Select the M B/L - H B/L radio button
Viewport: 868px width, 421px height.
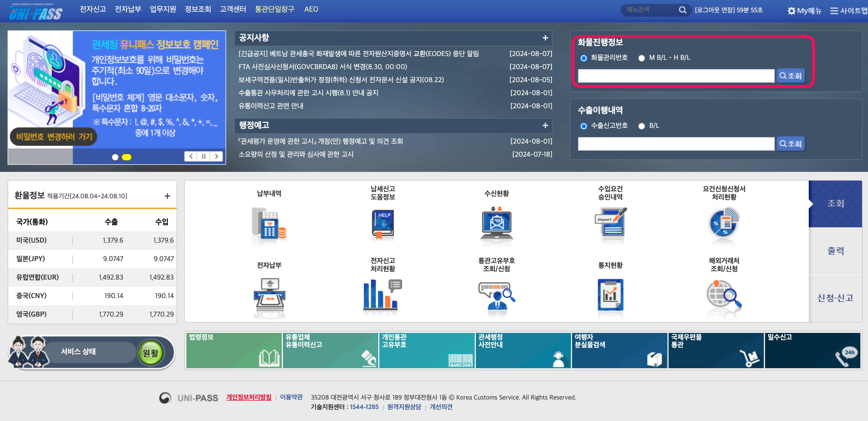tap(642, 58)
